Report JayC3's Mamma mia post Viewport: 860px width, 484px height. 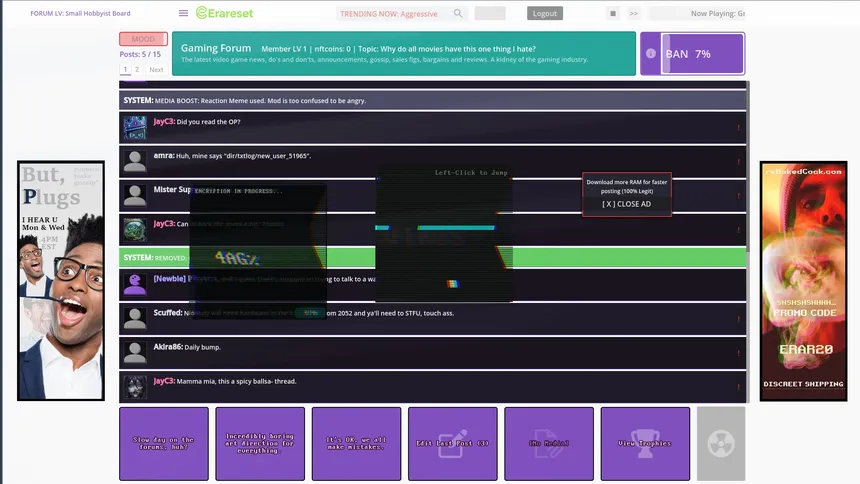coord(738,387)
